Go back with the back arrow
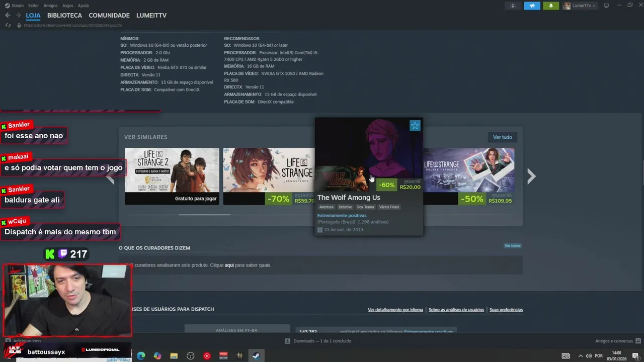The image size is (644, 362). point(8,16)
